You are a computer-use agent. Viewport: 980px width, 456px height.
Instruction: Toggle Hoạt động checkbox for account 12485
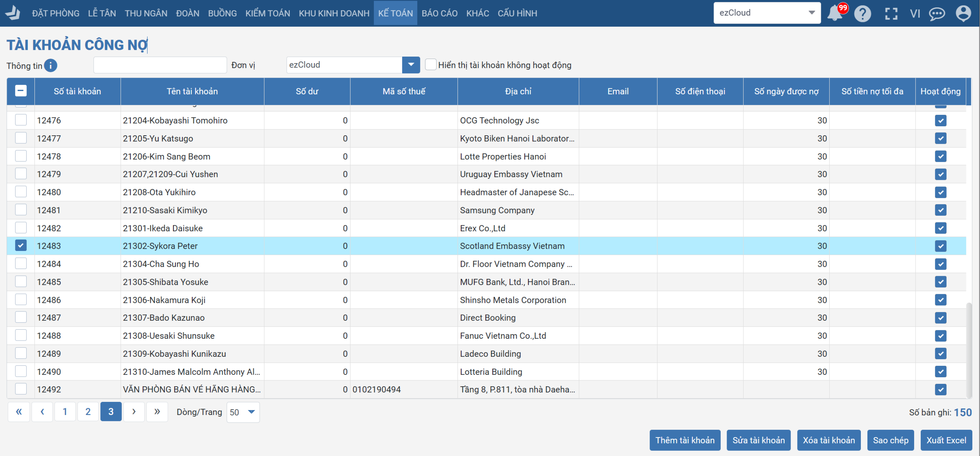[x=940, y=282]
